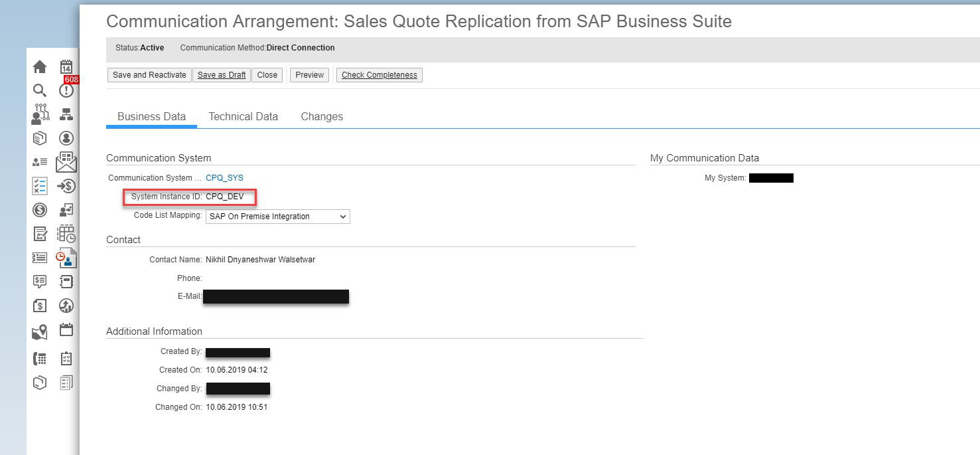
Task: Select the Business Data tab
Action: [x=151, y=116]
